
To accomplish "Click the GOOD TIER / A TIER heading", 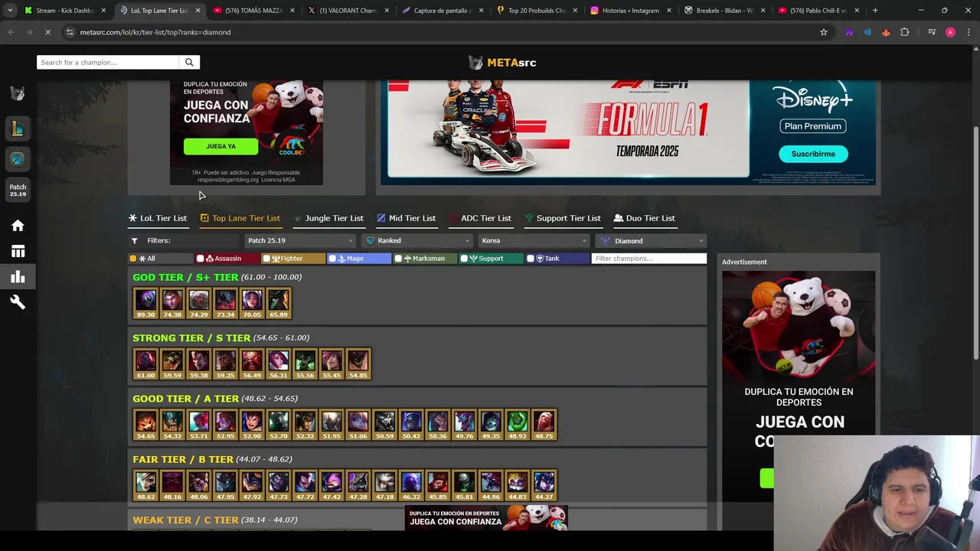I will pyautogui.click(x=185, y=399).
